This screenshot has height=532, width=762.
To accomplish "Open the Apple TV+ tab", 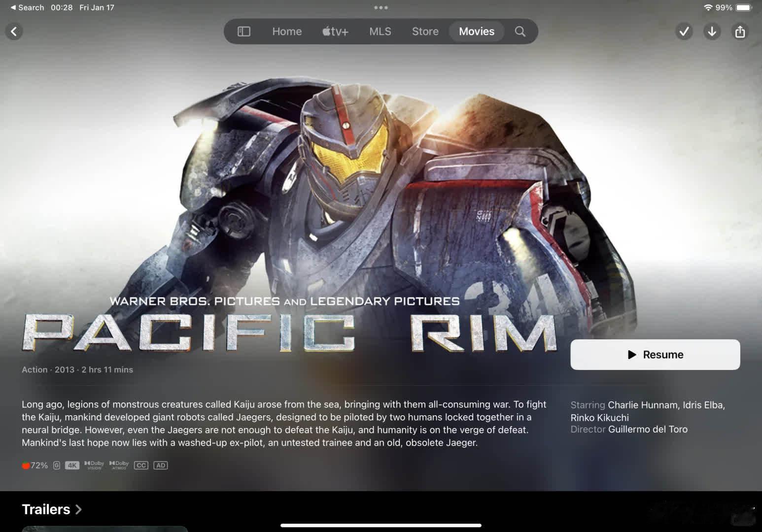I will click(335, 32).
